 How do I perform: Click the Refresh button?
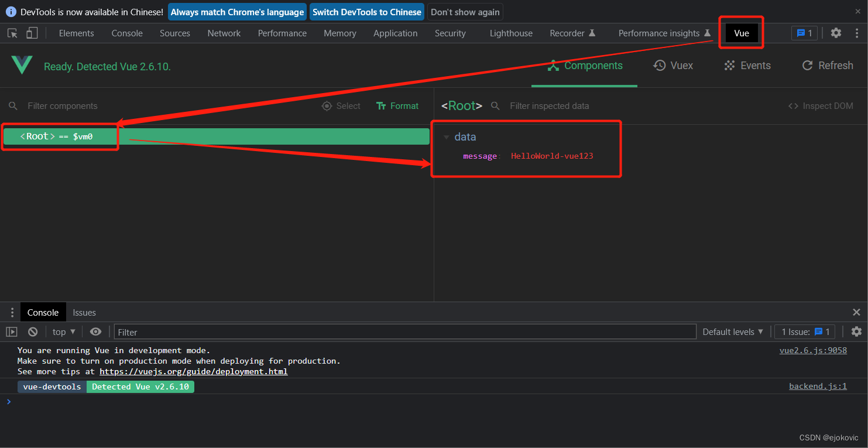(x=828, y=66)
